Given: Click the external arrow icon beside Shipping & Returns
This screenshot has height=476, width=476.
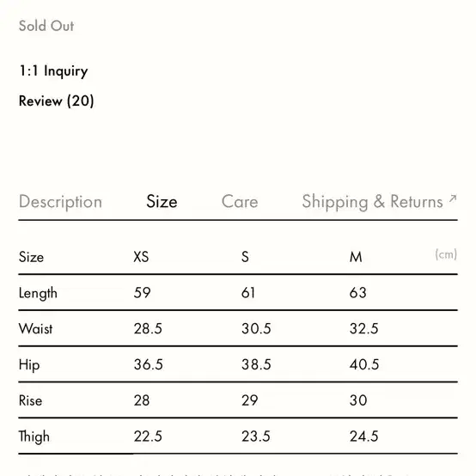Looking at the screenshot, I should (453, 198).
